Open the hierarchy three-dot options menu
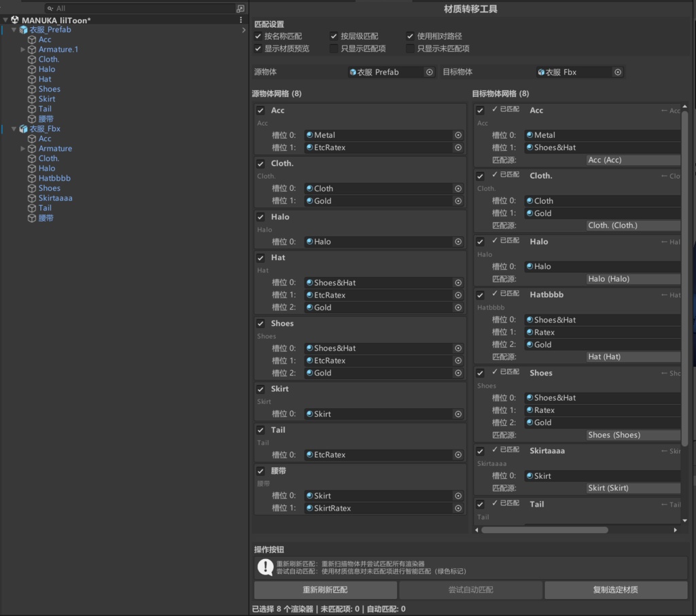 point(240,20)
